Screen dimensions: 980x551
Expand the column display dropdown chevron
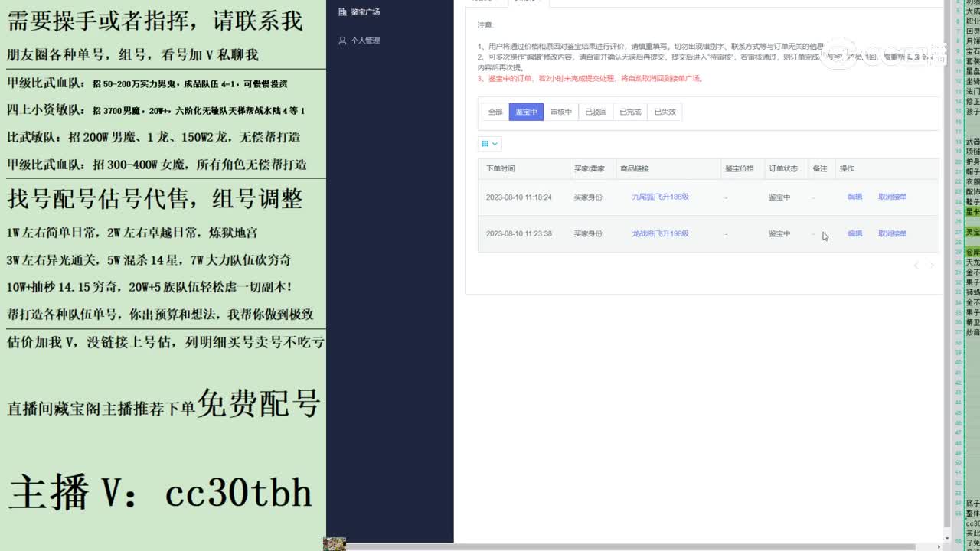tap(495, 144)
